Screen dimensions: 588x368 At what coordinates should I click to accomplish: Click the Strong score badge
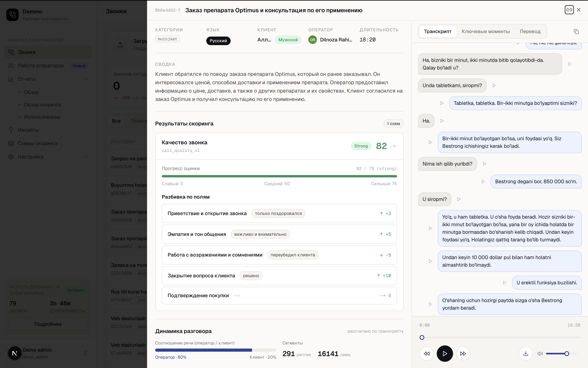pyautogui.click(x=361, y=146)
